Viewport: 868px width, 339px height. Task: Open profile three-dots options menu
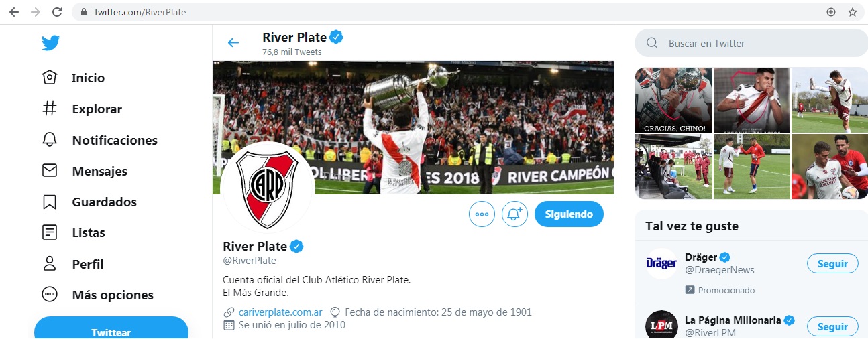pos(482,214)
